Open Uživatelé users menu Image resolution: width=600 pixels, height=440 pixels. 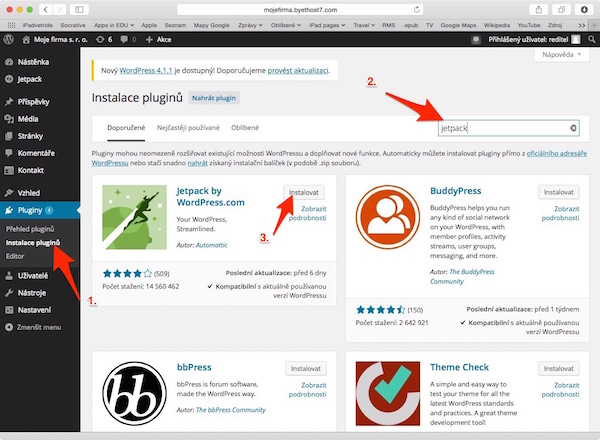pos(33,276)
